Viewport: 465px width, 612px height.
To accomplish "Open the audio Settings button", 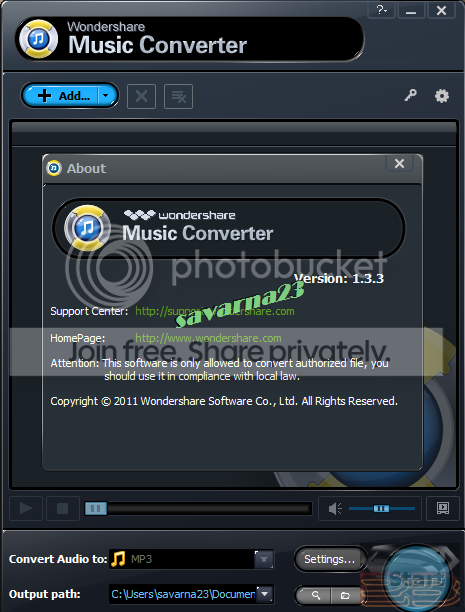I will pyautogui.click(x=330, y=559).
